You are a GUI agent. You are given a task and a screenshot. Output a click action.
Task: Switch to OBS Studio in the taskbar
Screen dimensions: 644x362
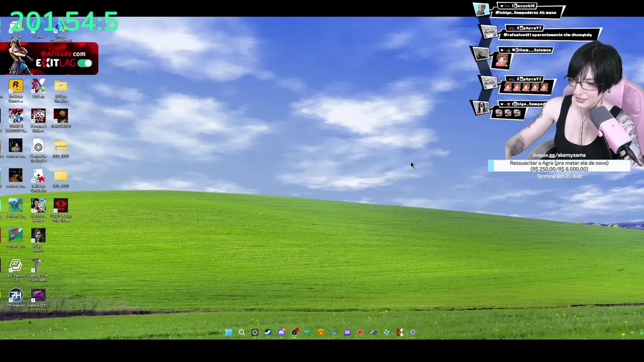pos(294,332)
